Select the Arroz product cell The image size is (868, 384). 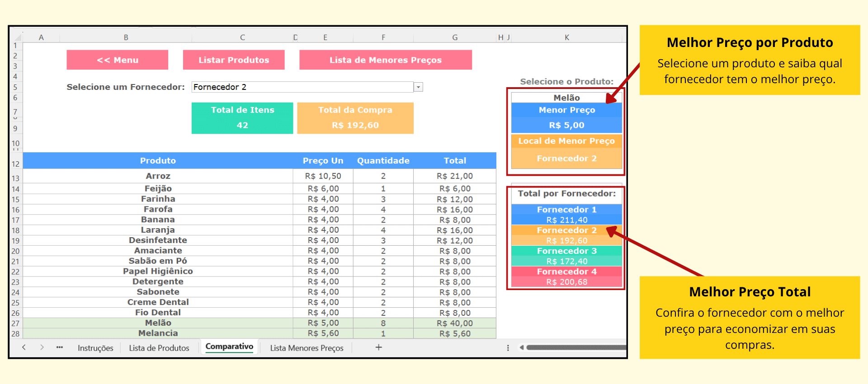[158, 176]
